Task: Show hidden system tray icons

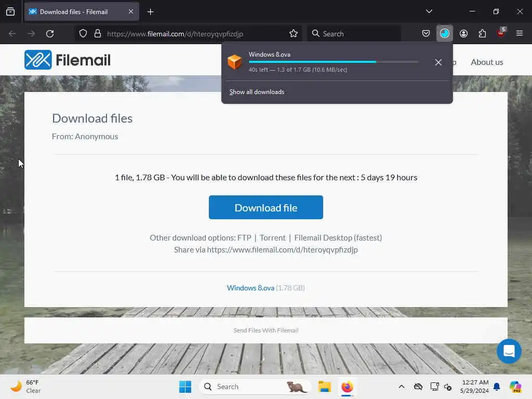Action: (402, 387)
